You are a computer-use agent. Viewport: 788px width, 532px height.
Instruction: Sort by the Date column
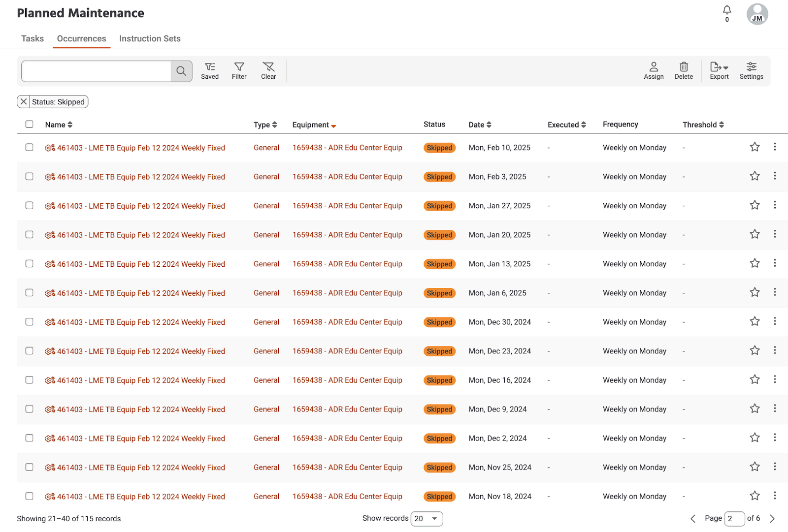[x=480, y=125]
